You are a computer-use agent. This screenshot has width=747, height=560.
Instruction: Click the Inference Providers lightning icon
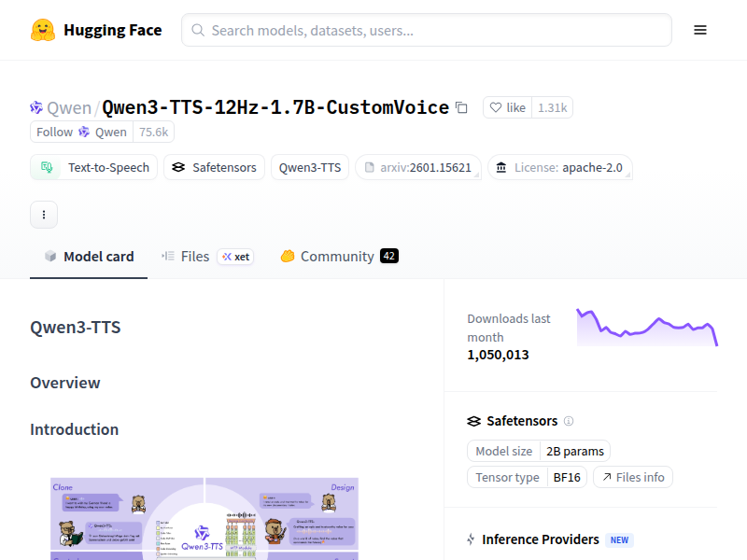471,539
